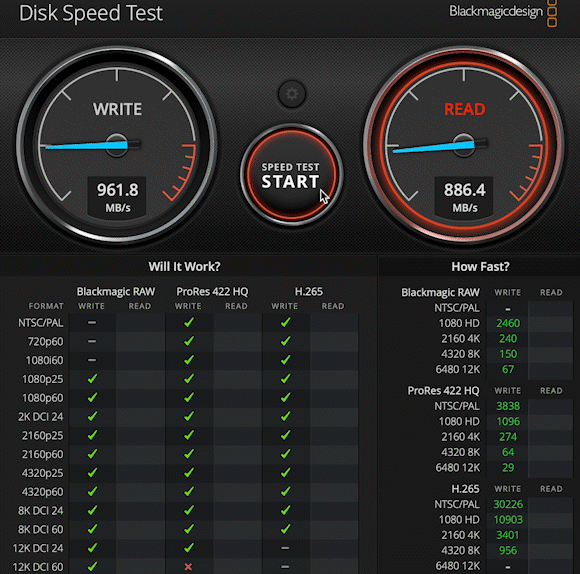Viewport: 580px width, 574px height.
Task: Click the SPEED TEST START button
Action: click(291, 175)
